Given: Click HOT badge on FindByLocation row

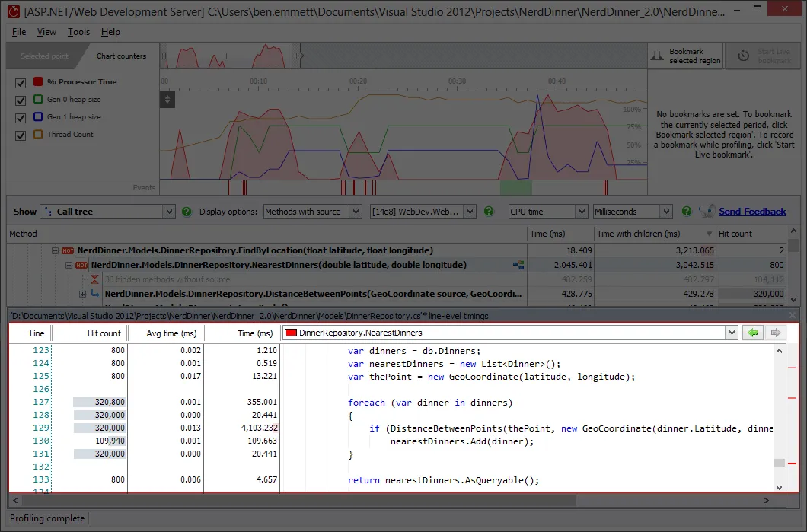Looking at the screenshot, I should (x=68, y=250).
